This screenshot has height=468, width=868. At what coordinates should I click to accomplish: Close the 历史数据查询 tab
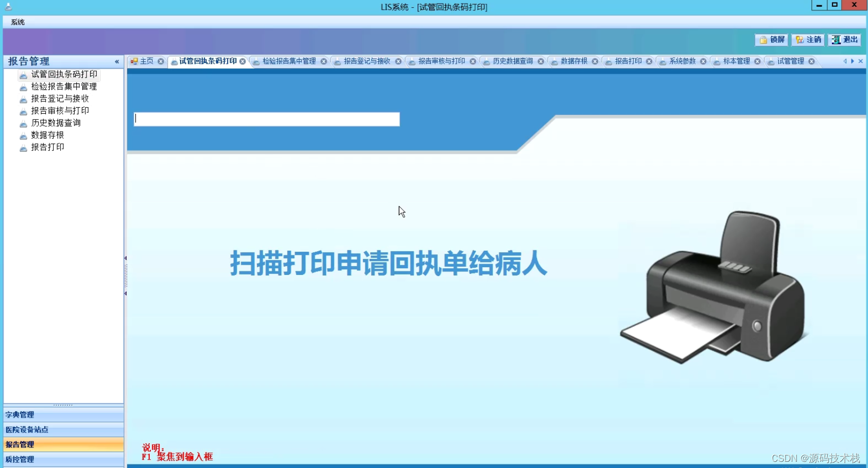click(x=541, y=61)
